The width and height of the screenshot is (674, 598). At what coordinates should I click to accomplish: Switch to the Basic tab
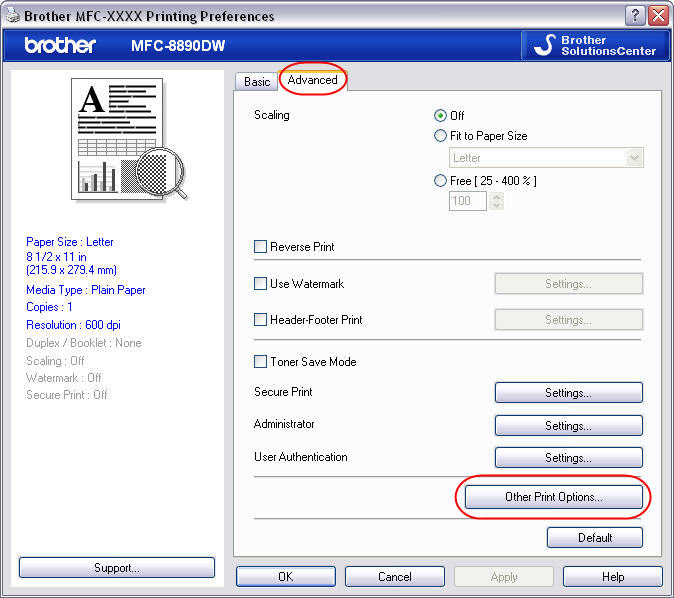pyautogui.click(x=257, y=81)
